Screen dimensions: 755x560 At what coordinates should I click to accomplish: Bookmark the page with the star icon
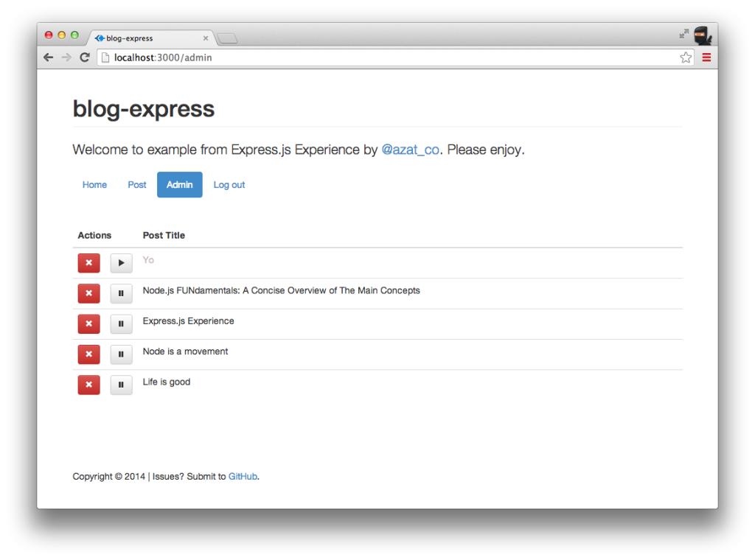click(685, 57)
